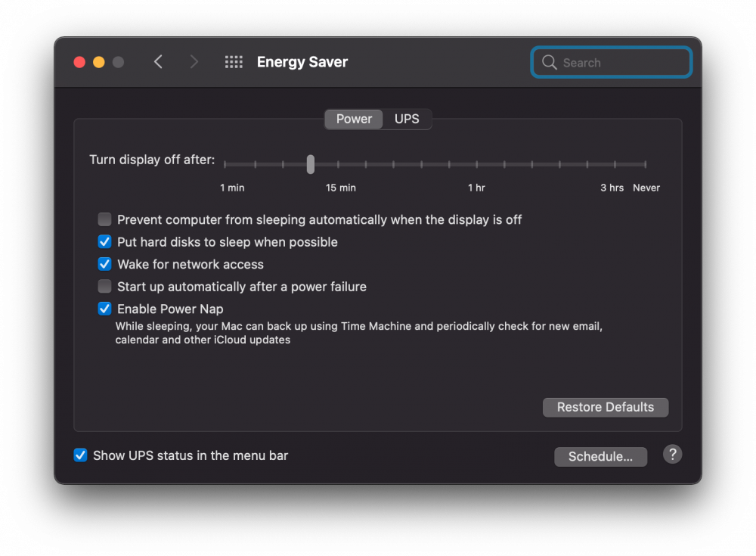This screenshot has height=556, width=756.
Task: Click the Restore Defaults button
Action: [x=606, y=407]
